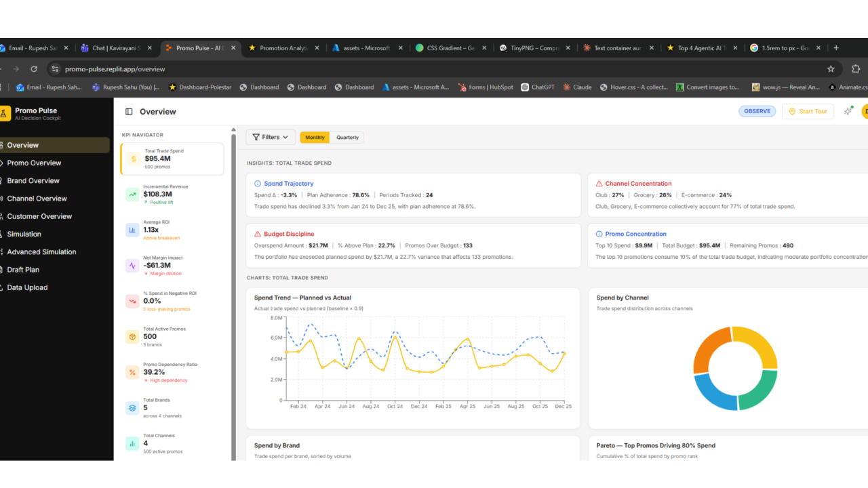This screenshot has width=868, height=488.
Task: Open Simulation in sidebar
Action: [x=24, y=234]
